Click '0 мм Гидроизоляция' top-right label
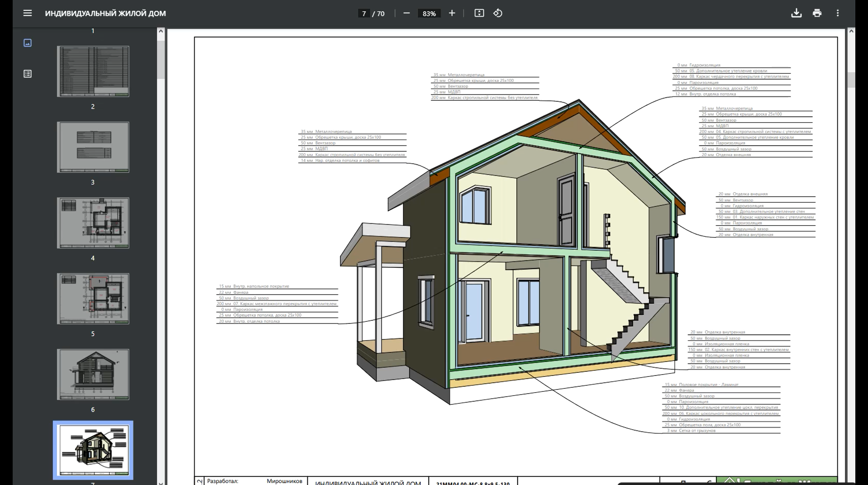Viewport: 868px width, 485px height. (x=699, y=65)
